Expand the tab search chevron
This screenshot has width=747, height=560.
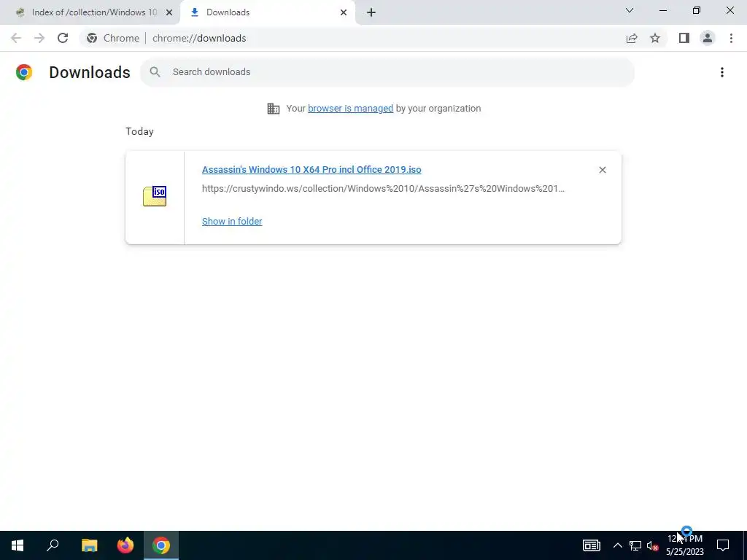630,10
